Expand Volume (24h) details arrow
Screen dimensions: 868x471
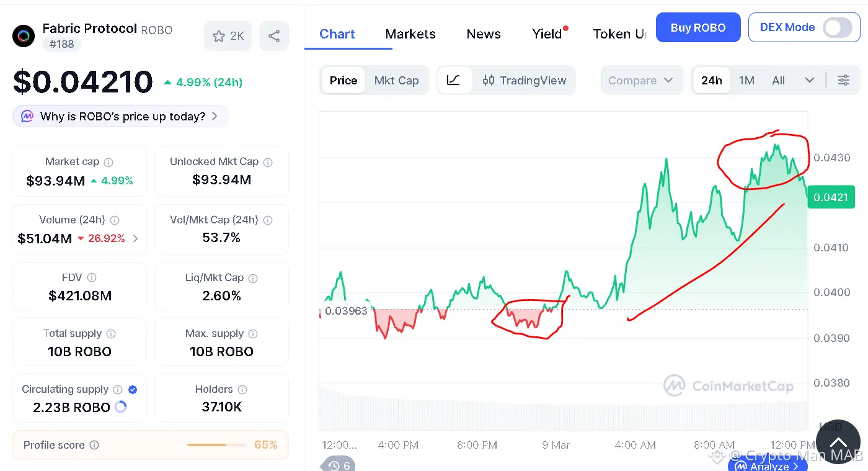[136, 238]
